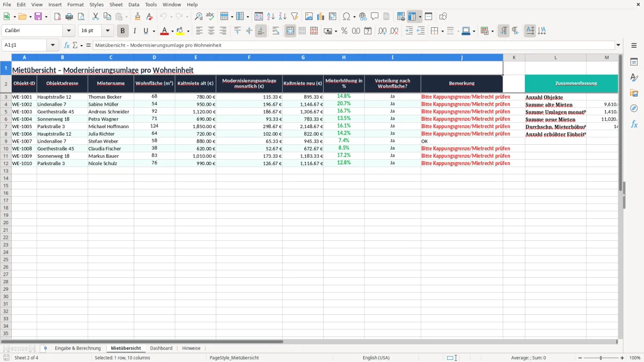This screenshot has width=644, height=362.
Task: Format as percent
Action: [x=345, y=31]
